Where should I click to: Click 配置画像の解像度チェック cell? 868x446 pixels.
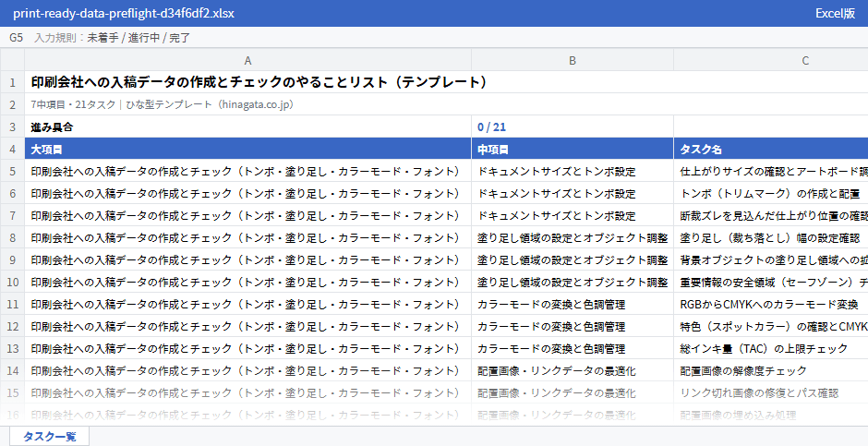click(x=770, y=370)
